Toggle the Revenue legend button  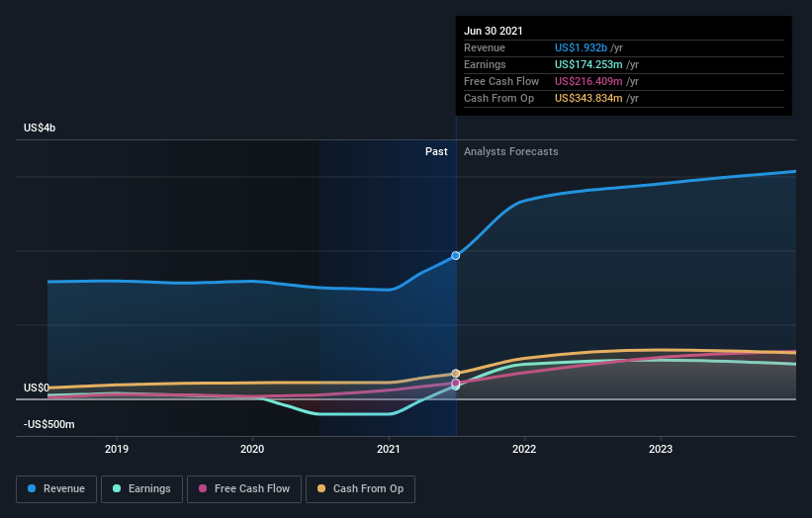pyautogui.click(x=56, y=489)
